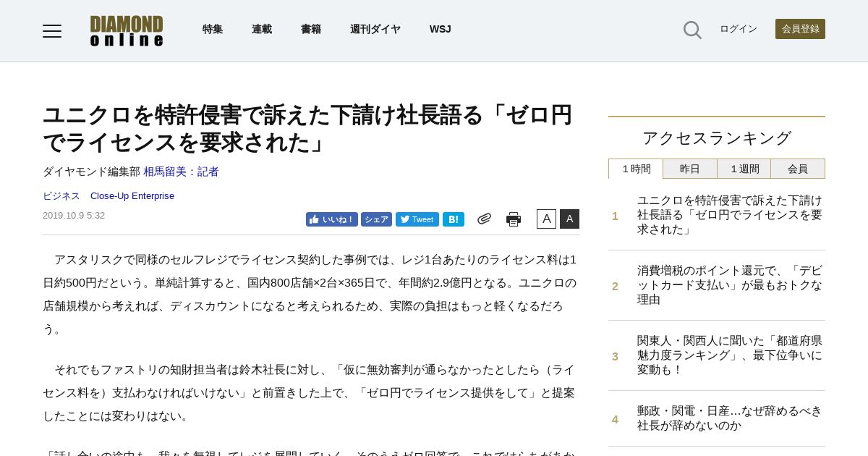Screen dimensions: 868x456
Task: Switch ranking to 会員 tab
Action: click(x=798, y=169)
